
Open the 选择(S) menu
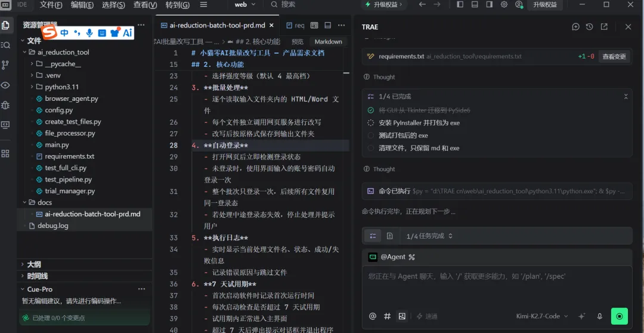pos(113,5)
